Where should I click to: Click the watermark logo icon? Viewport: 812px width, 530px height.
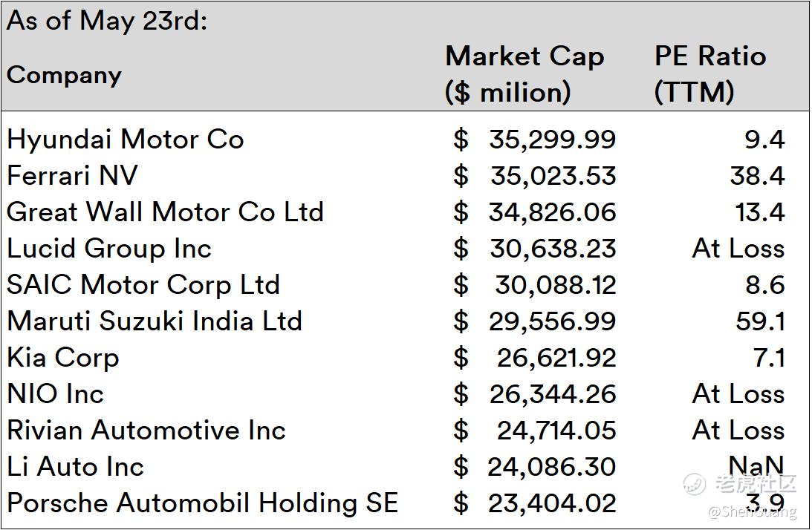pyautogui.click(x=695, y=483)
